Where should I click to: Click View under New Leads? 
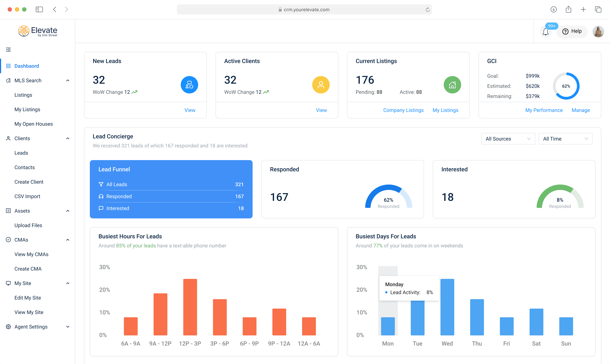pyautogui.click(x=190, y=110)
